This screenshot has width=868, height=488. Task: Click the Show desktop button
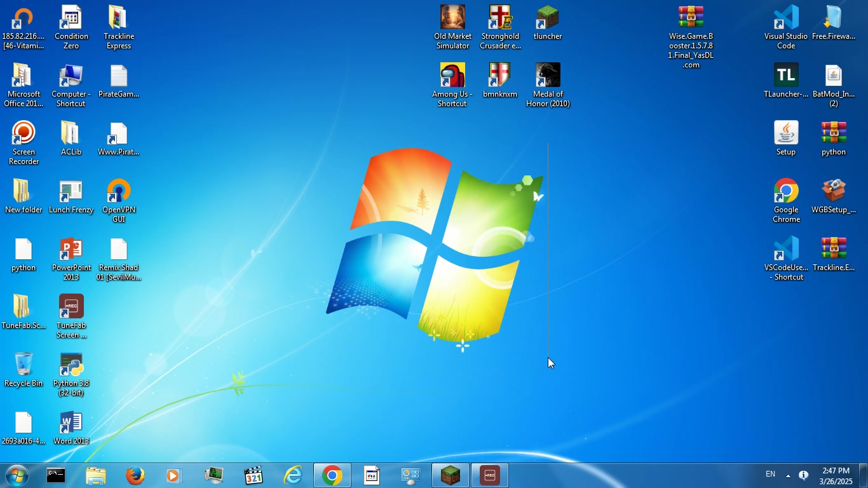(x=864, y=476)
